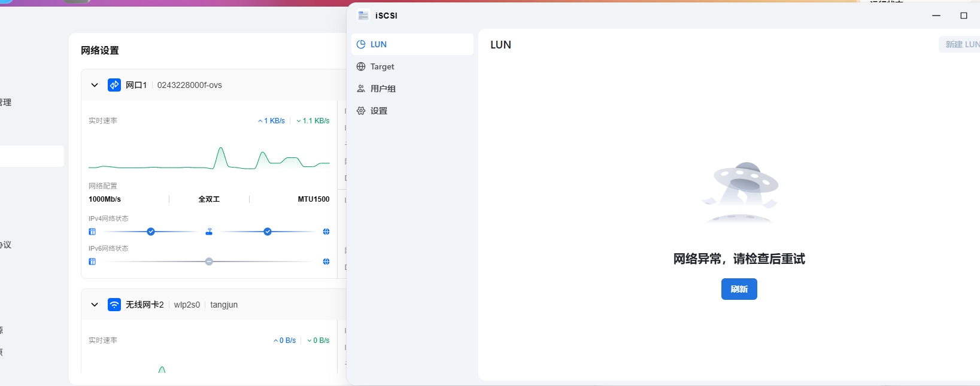Click the 网口1 download rate 1.1 KB/s
The image size is (980, 386).
click(x=313, y=121)
